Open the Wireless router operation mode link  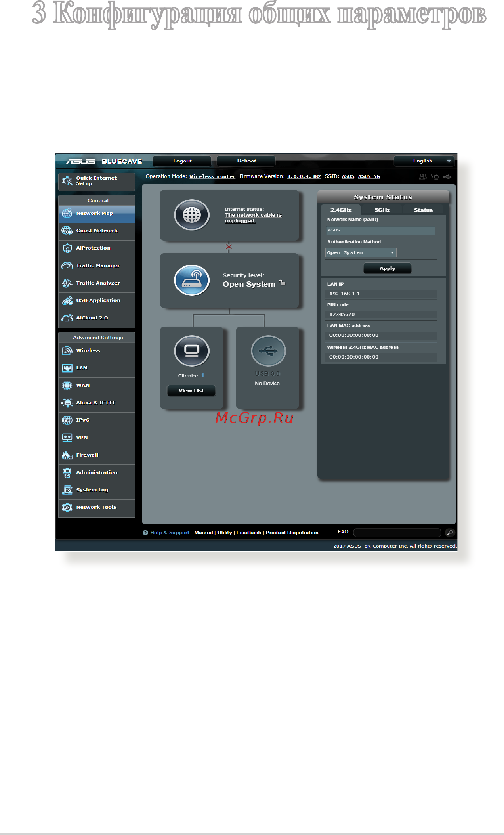(x=212, y=176)
